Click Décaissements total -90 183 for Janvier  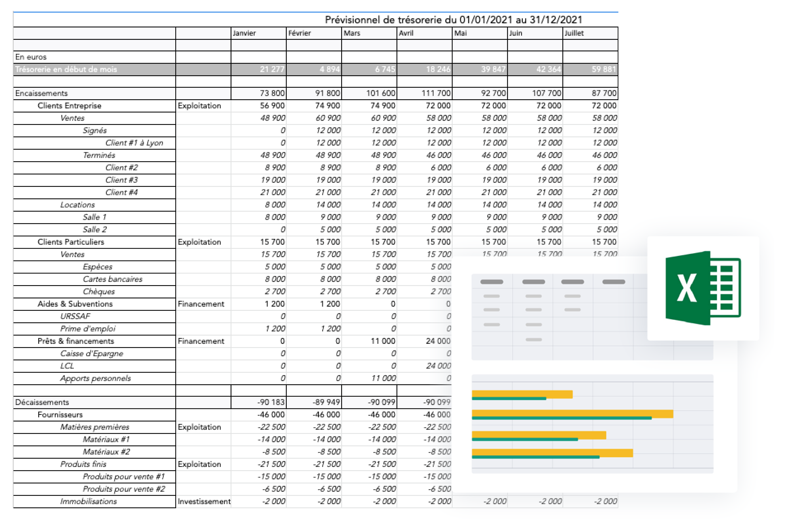click(x=259, y=402)
